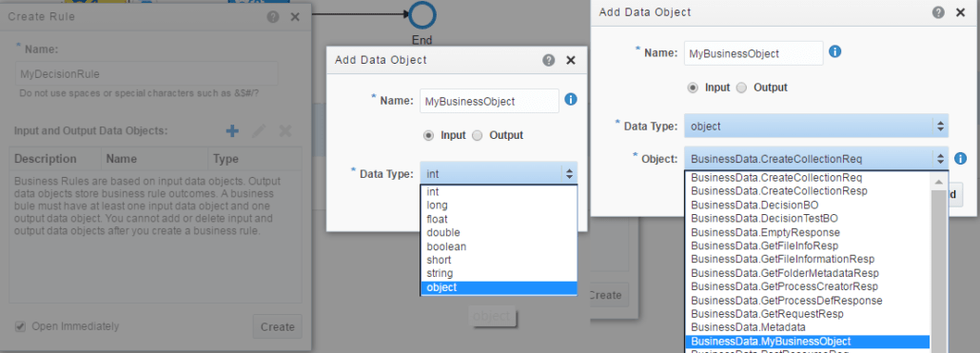Choose boolean from data type list

pos(499,246)
